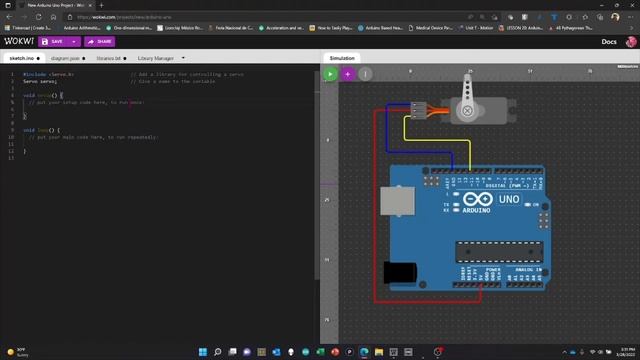The width and height of the screenshot is (640, 360).
Task: Open the taskbar search icon
Action: pos(218,352)
